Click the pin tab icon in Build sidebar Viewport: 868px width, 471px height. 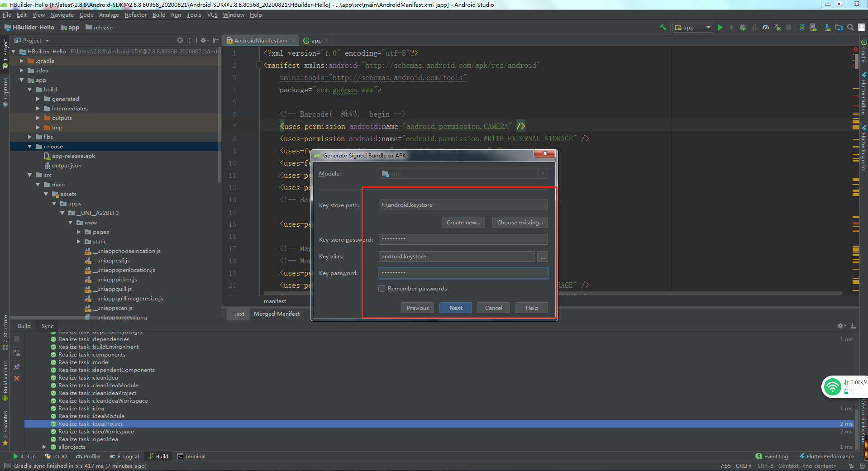coord(17,366)
